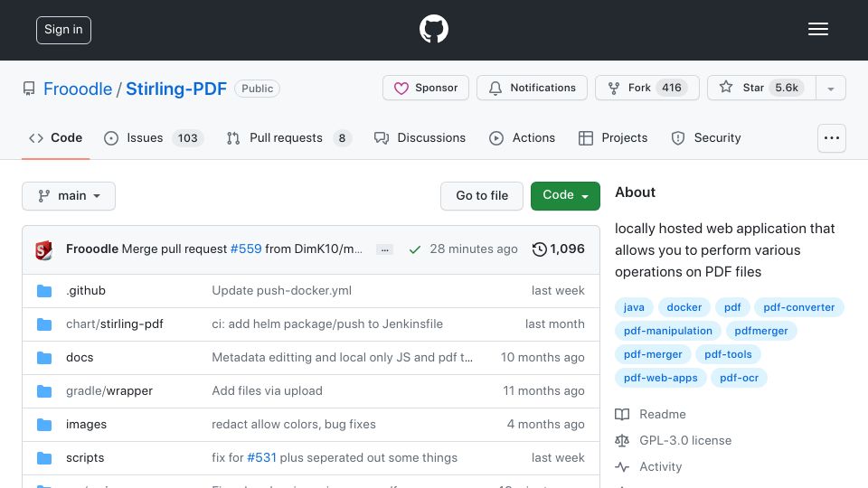Screen dimensions: 868x488
Task: Click the Notifications bell button
Action: [x=532, y=88]
